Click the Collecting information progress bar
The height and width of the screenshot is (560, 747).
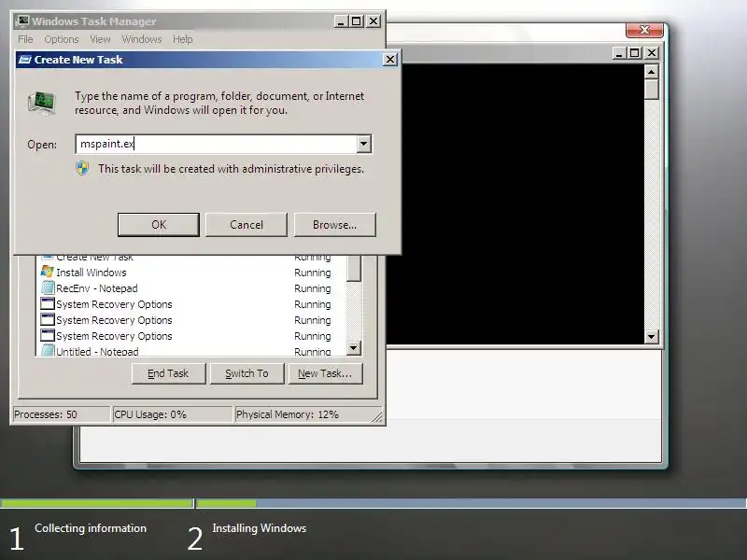click(97, 503)
